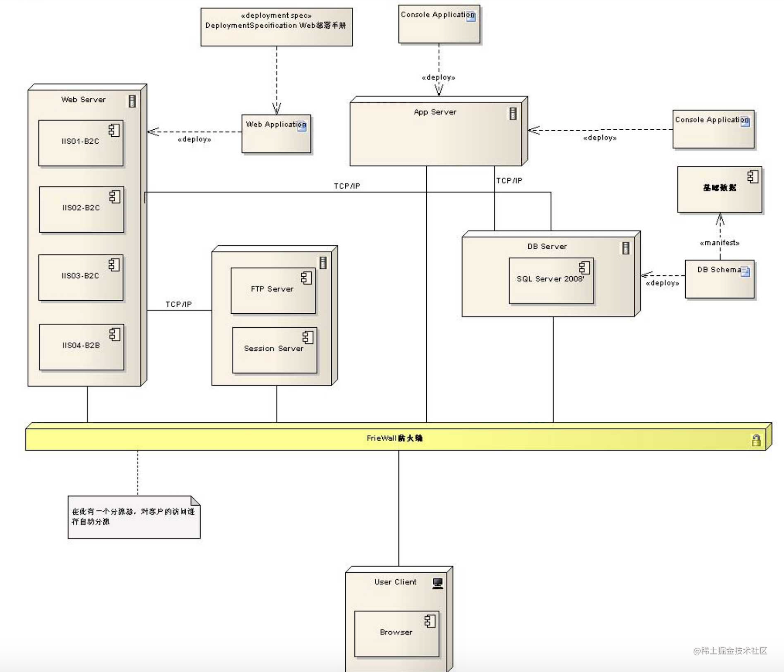Select the Session Server component
Image resolution: width=784 pixels, height=672 pixels.
[274, 350]
